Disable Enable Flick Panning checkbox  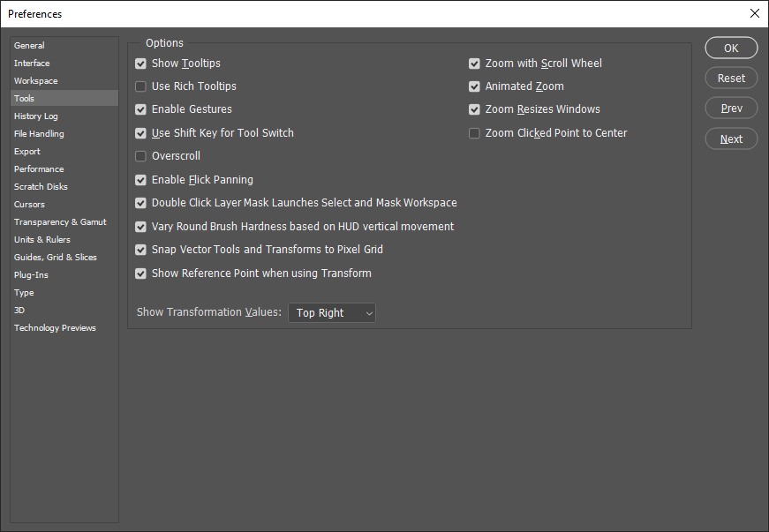click(x=141, y=180)
